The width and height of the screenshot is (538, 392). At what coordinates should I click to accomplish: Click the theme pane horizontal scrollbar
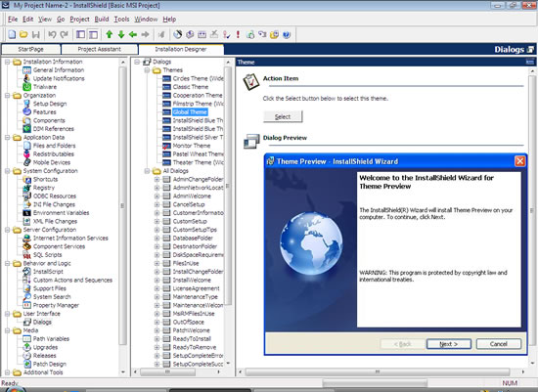click(x=378, y=371)
